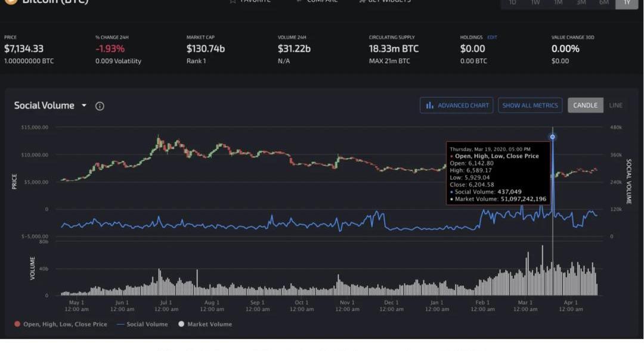
Task: Toggle Open, High, Low, Close Price legend dot
Action: [x=17, y=324]
